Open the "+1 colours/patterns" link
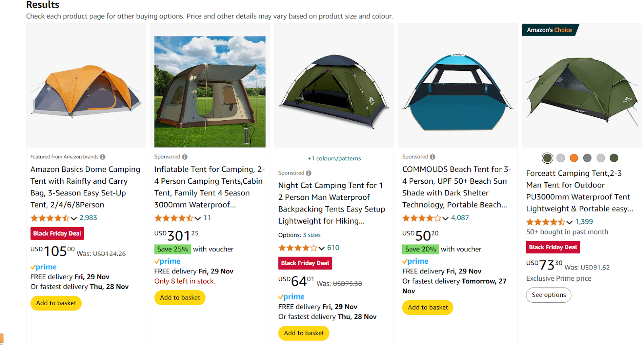This screenshot has height=345, width=644. pos(334,158)
